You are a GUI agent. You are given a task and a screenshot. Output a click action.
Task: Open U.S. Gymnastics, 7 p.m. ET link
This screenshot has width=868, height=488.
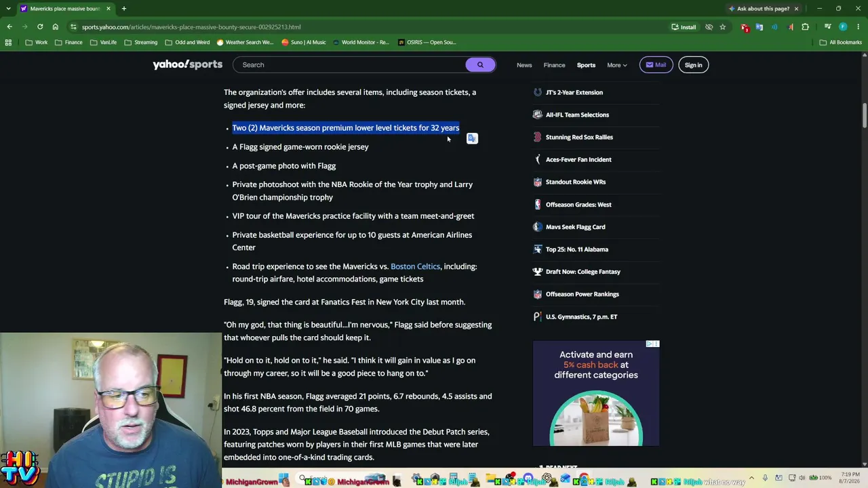coord(581,317)
